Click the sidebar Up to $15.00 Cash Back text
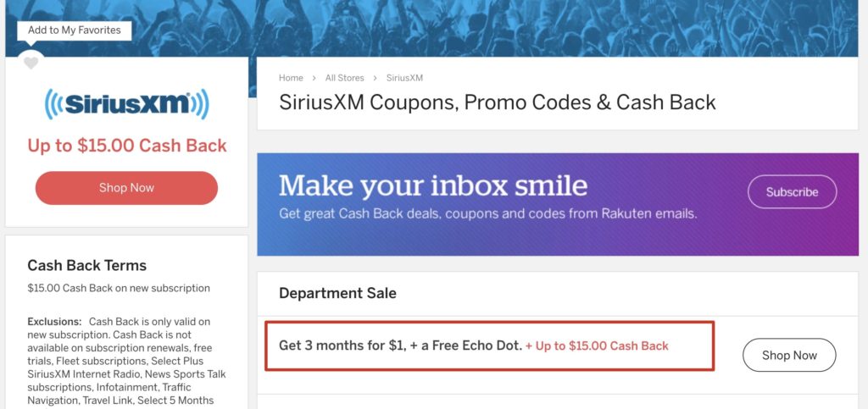 (x=127, y=146)
